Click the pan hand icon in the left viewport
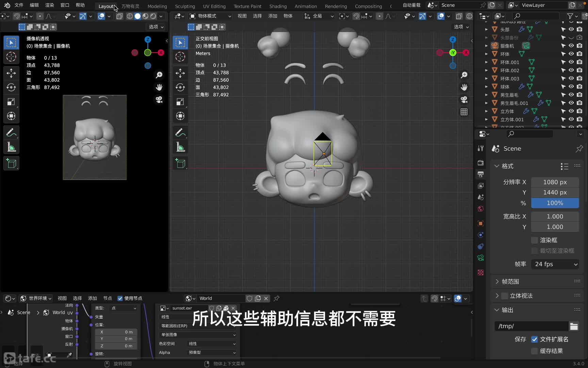Viewport: 588px width, 368px height. tap(159, 87)
